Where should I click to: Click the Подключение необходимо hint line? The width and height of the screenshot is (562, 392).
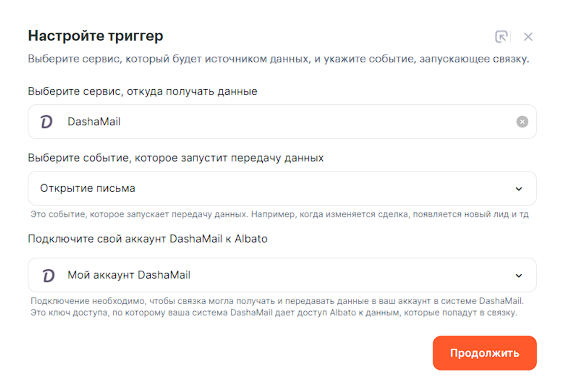click(x=277, y=301)
